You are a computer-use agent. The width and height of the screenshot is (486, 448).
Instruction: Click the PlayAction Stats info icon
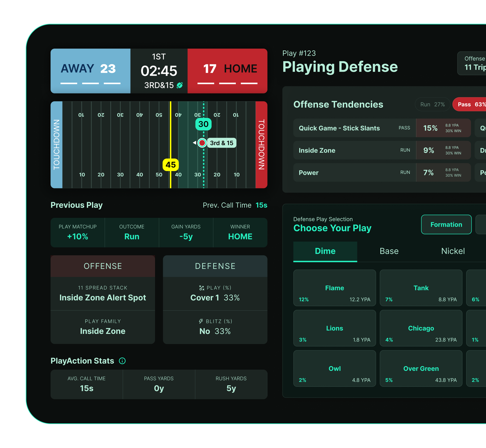point(122,361)
